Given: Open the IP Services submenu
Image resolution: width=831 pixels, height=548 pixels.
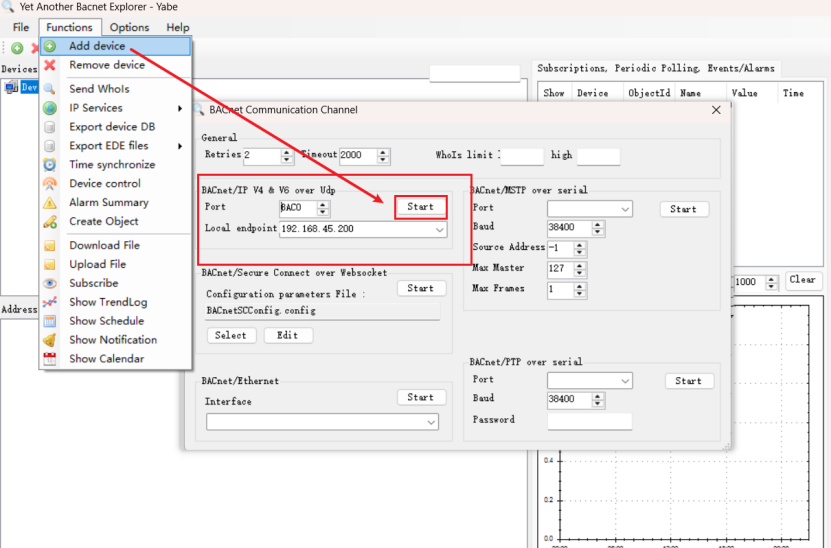Looking at the screenshot, I should 115,108.
